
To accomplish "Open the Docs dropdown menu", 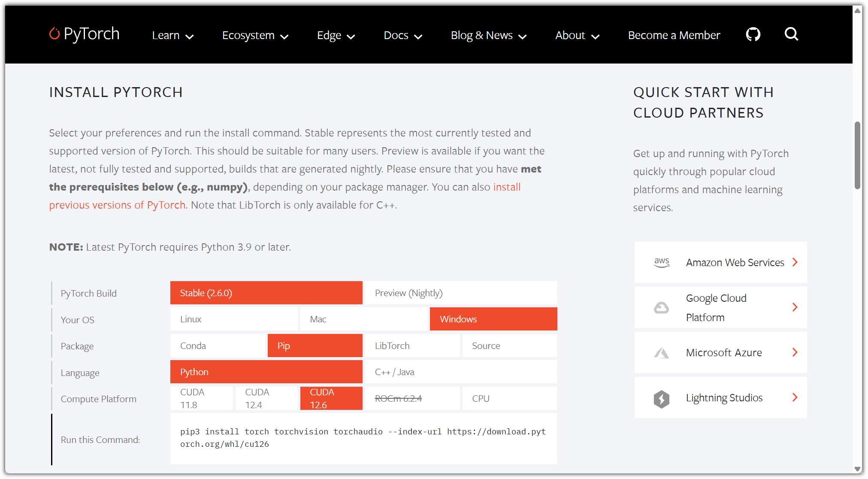I will [402, 36].
